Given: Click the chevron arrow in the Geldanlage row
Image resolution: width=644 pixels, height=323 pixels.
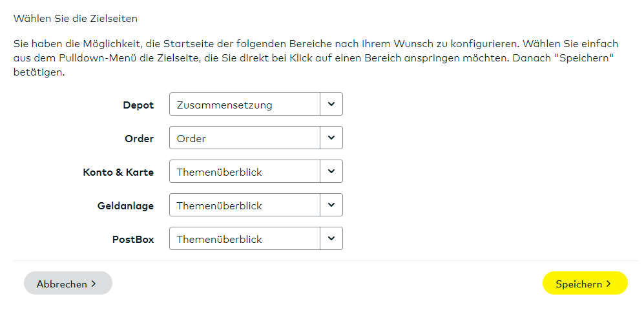Looking at the screenshot, I should pos(331,205).
